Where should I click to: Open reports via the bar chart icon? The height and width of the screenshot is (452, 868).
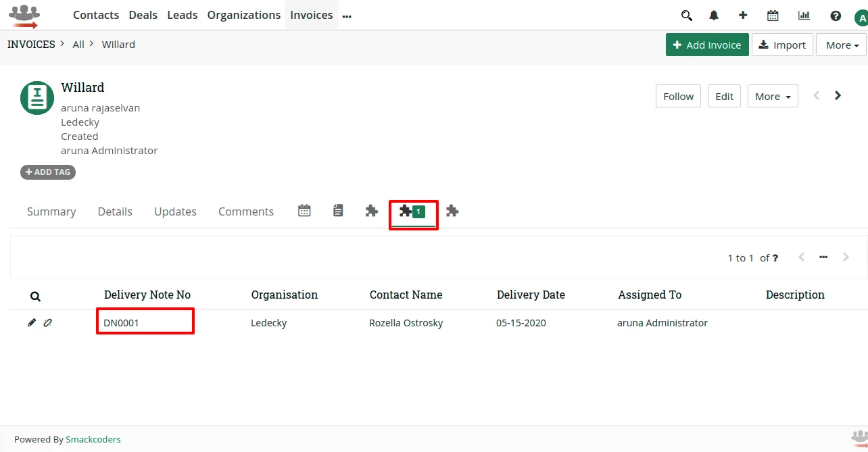(803, 15)
